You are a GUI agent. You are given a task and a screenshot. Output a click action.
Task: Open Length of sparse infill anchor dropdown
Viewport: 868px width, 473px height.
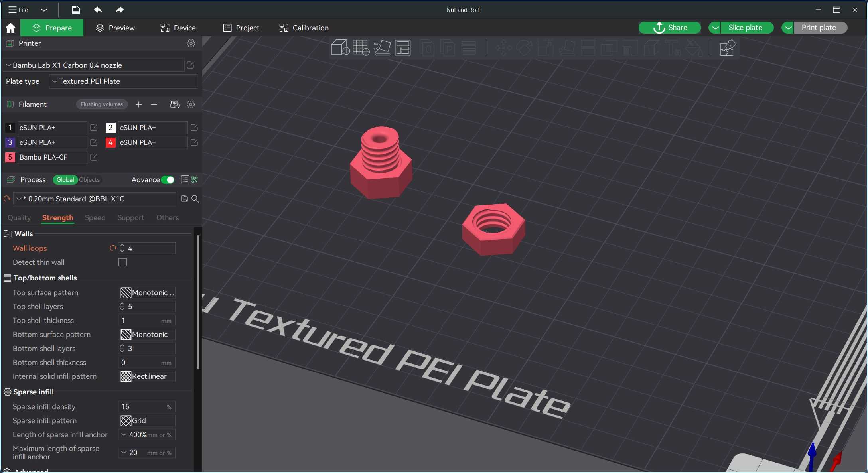147,435
